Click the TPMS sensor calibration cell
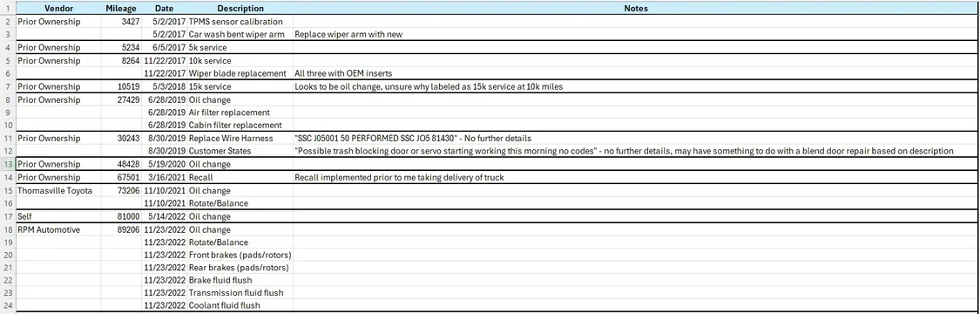Viewport: 980px width, 314px height. [240, 21]
